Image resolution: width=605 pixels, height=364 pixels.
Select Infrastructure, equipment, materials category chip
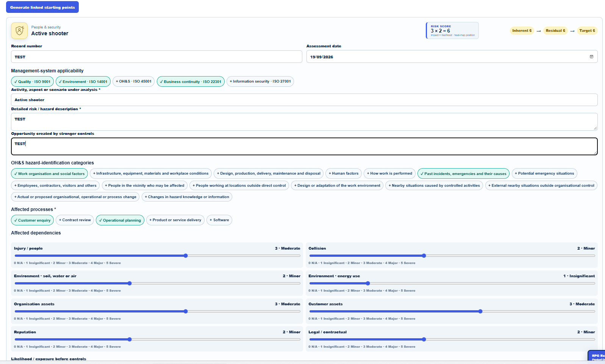click(x=151, y=173)
